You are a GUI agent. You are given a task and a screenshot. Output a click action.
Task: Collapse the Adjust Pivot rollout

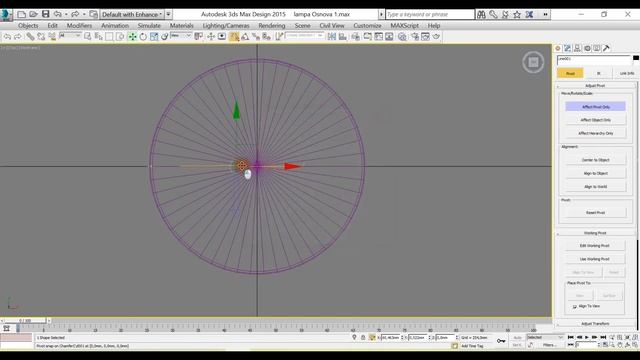595,86
